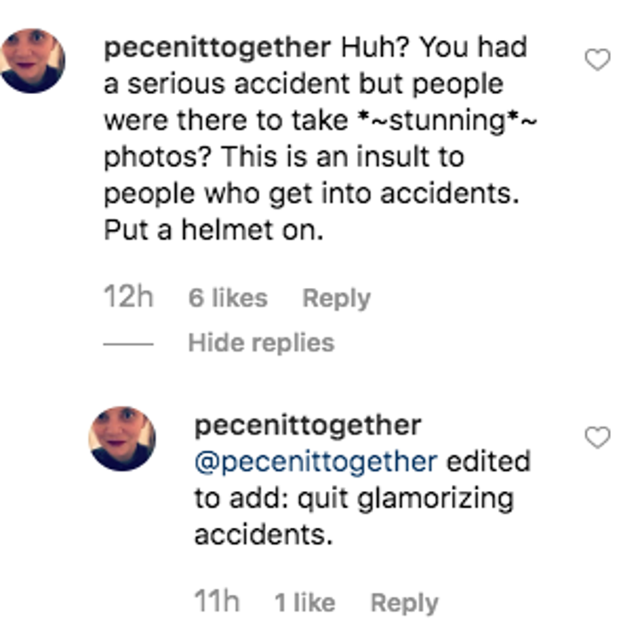Click the dash line beside Hide replies
This screenshot has width=644, height=644.
(129, 344)
